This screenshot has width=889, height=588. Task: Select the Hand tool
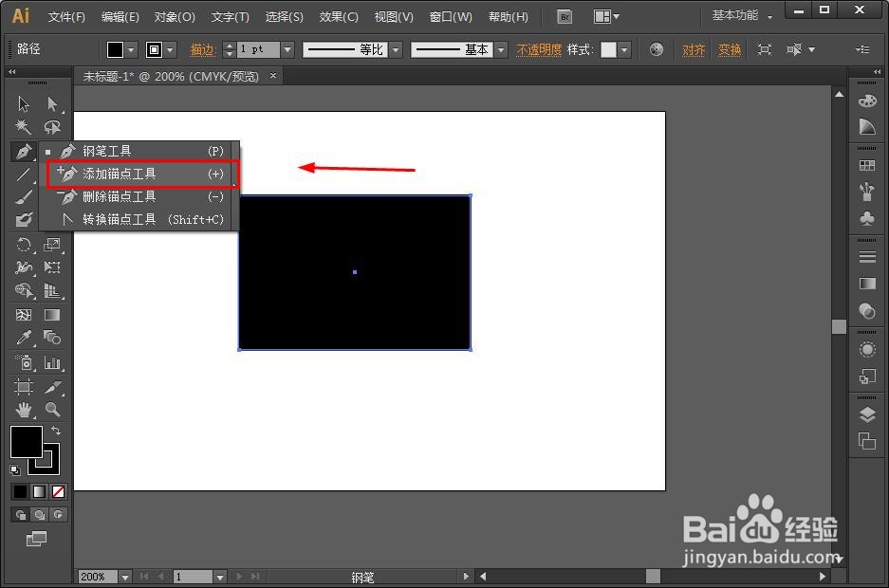[x=24, y=410]
